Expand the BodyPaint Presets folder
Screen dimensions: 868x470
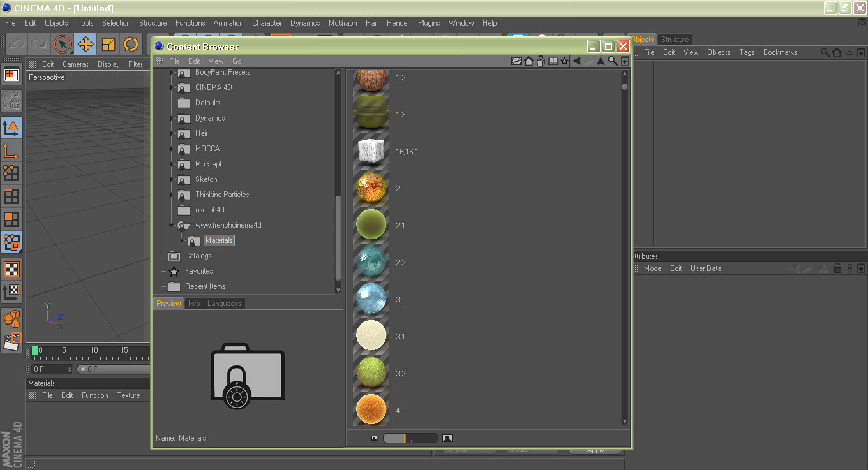point(172,72)
